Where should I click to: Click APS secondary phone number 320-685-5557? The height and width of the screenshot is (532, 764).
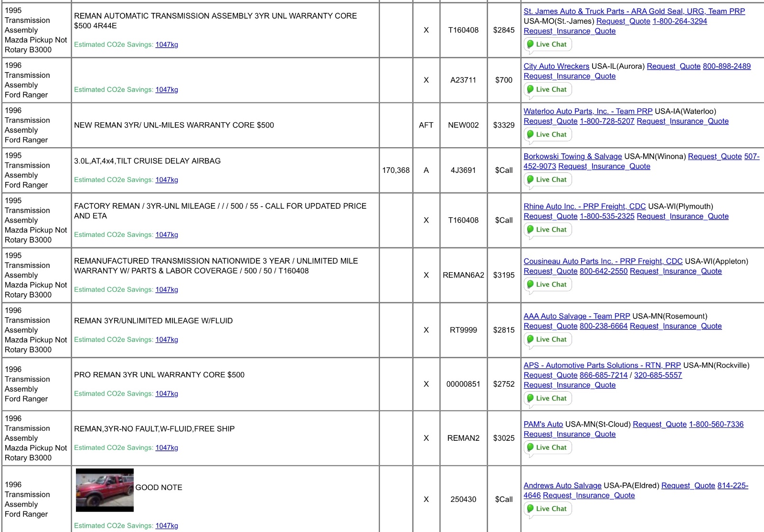658,375
